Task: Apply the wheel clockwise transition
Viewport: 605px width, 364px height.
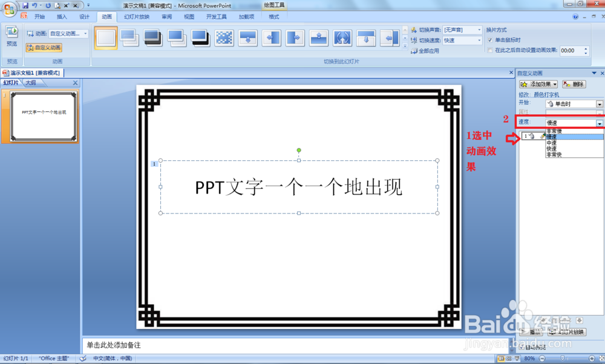Action: [x=342, y=37]
